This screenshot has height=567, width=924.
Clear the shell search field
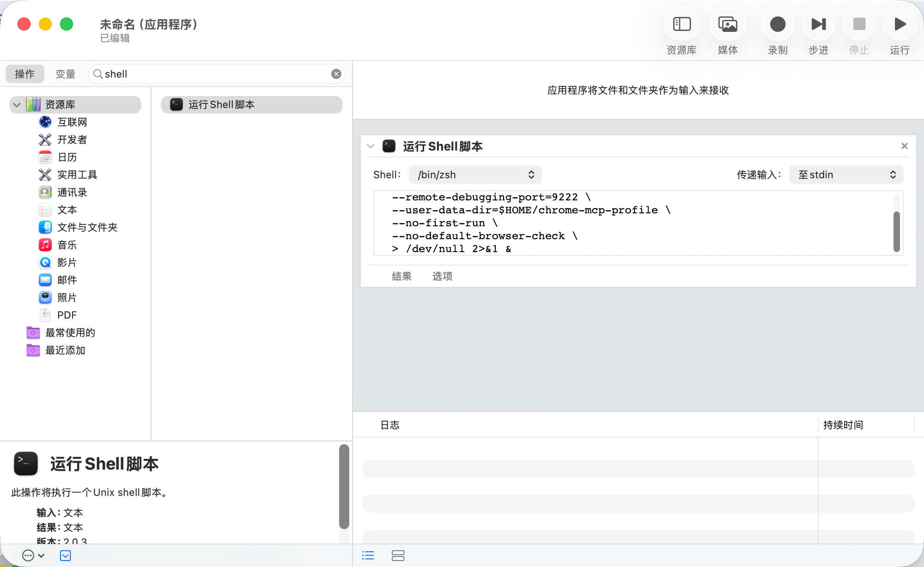click(x=336, y=74)
